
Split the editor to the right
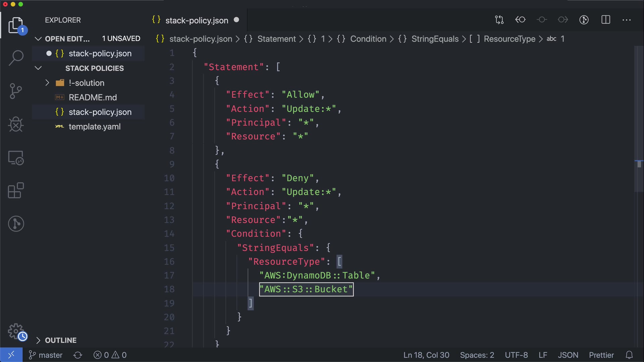coord(606,20)
